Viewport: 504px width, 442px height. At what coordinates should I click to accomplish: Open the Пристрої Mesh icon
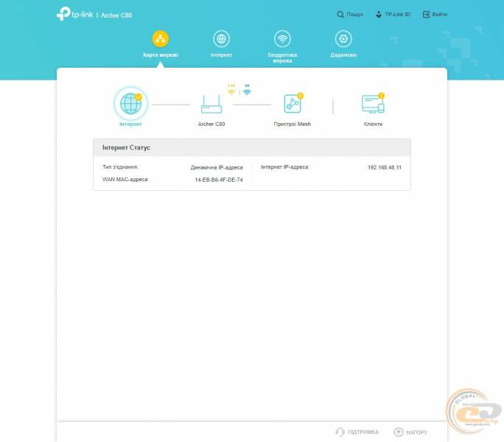[293, 104]
